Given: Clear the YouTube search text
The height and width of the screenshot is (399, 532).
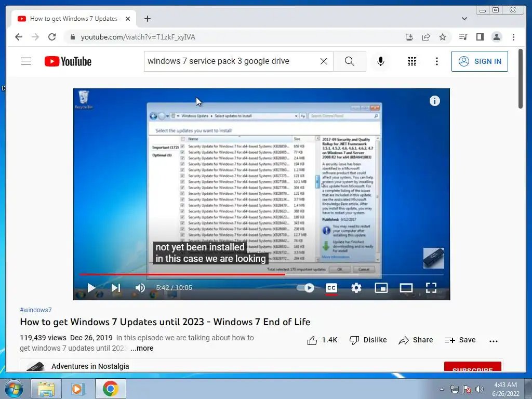Looking at the screenshot, I should (x=324, y=61).
